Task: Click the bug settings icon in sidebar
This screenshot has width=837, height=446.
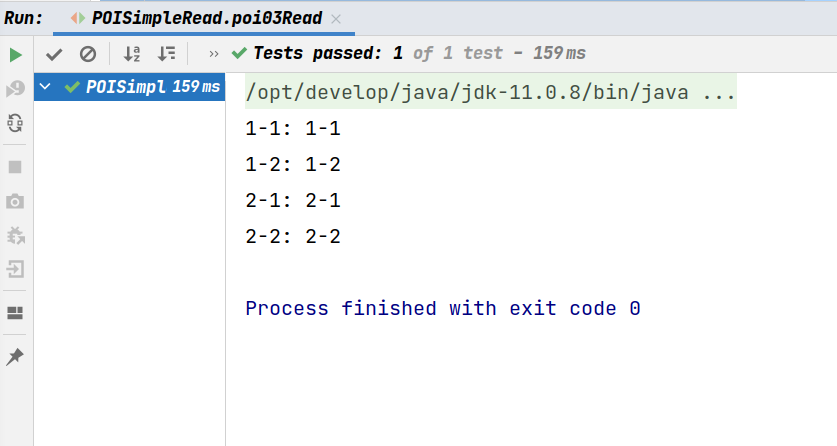Action: [15, 235]
